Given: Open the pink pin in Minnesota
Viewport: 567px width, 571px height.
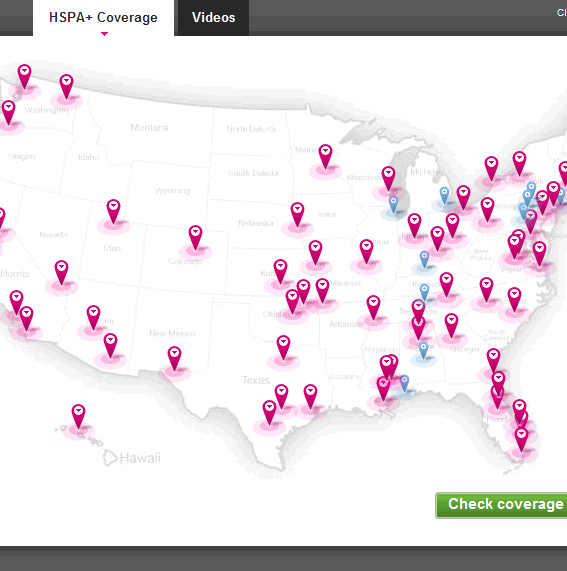Looking at the screenshot, I should click(325, 157).
